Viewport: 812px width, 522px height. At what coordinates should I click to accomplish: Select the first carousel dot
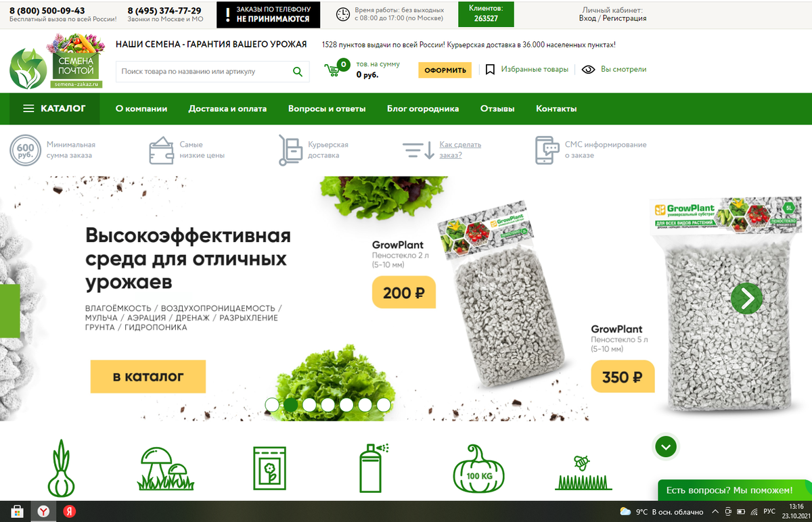[x=272, y=405]
